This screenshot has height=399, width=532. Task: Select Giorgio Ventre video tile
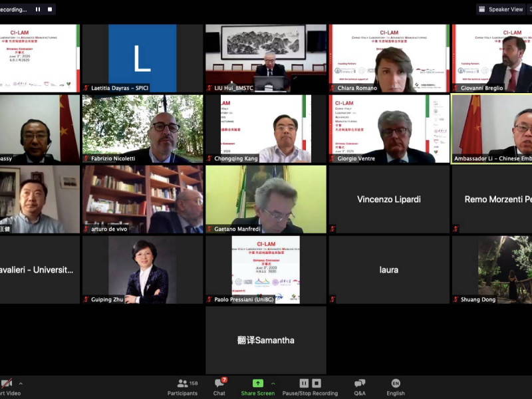point(389,128)
